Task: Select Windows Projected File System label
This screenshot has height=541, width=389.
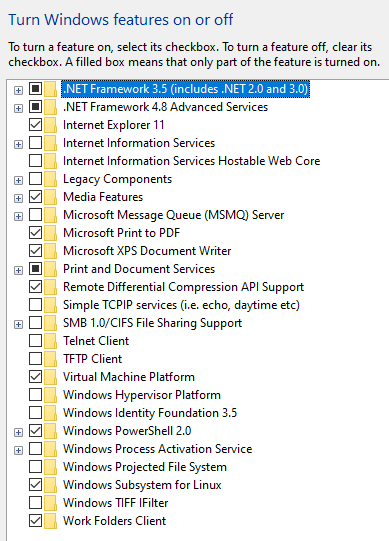Action: pos(145,467)
